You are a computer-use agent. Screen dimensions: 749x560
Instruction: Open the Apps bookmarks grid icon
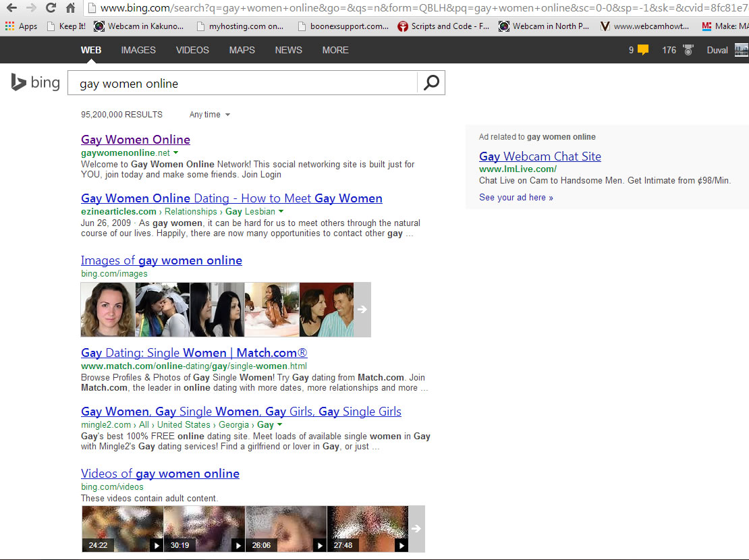tap(9, 26)
